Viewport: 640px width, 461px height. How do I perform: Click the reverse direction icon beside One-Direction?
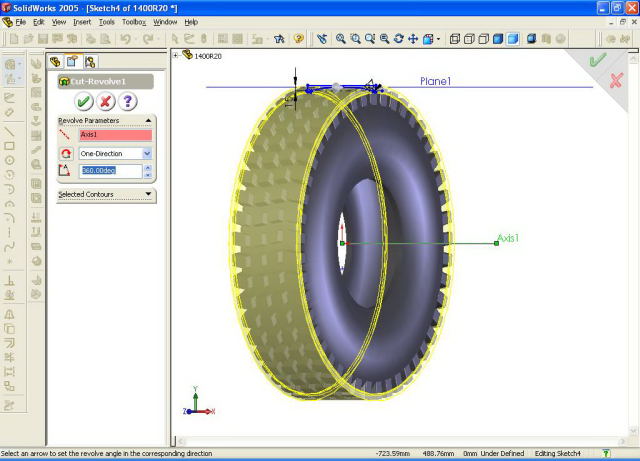pos(66,153)
